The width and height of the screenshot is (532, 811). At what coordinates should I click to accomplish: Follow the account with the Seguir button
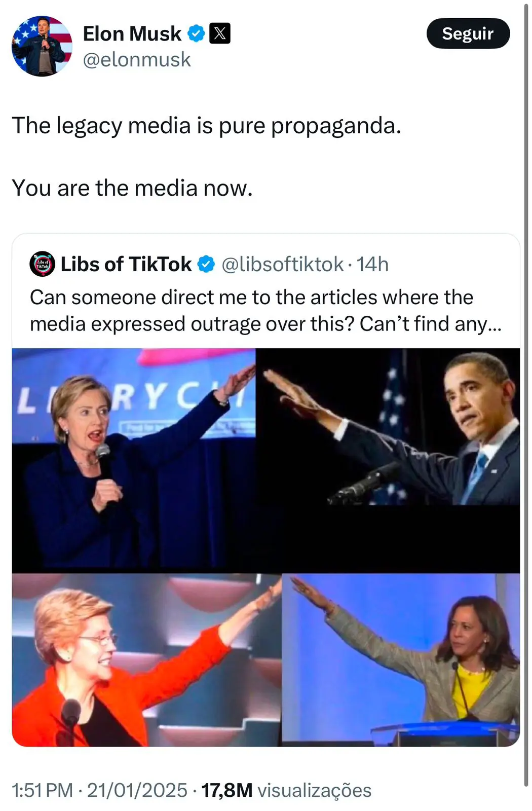pos(468,33)
